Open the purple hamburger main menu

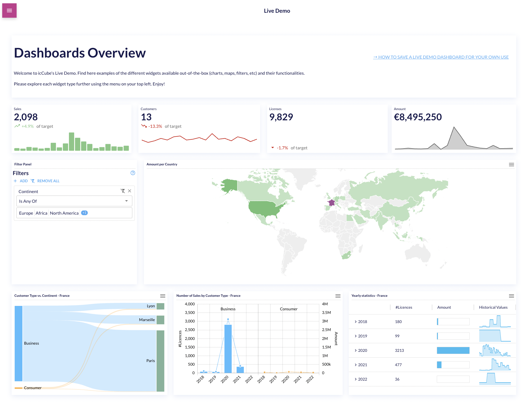tap(9, 11)
